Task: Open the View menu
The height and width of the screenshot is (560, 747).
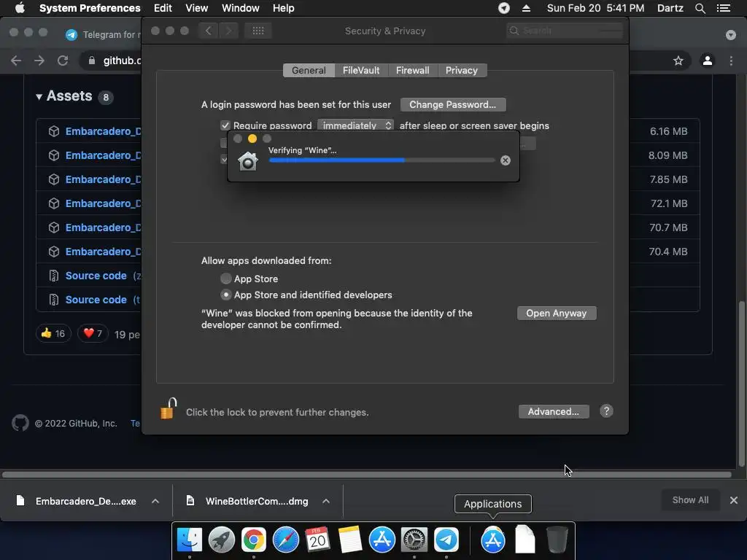Action: tap(197, 8)
